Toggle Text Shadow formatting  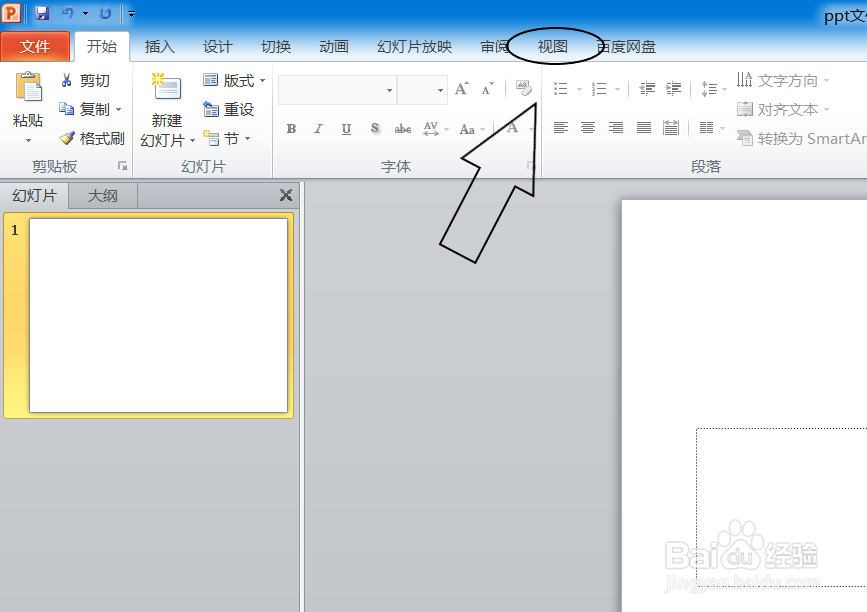point(374,129)
